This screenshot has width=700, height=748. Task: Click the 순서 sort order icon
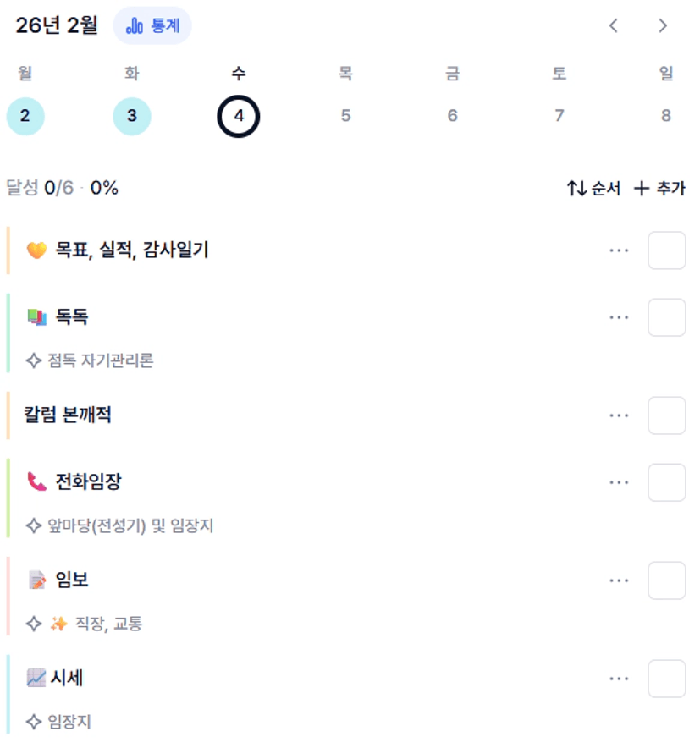(x=577, y=189)
